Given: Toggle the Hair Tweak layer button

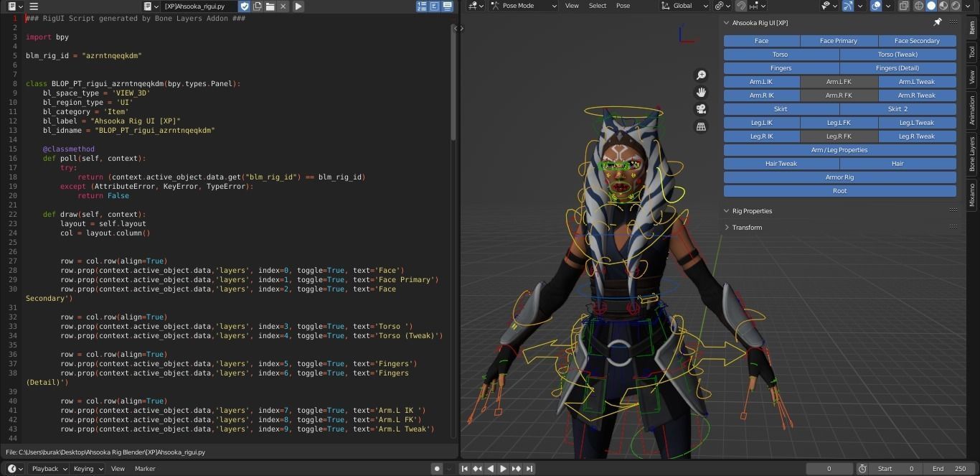Looking at the screenshot, I should tap(781, 164).
